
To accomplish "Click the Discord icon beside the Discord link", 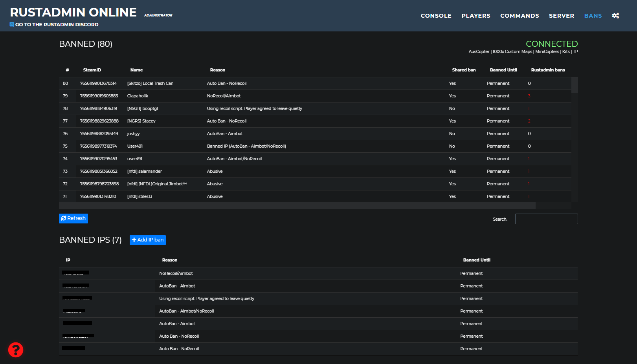I will pyautogui.click(x=12, y=24).
